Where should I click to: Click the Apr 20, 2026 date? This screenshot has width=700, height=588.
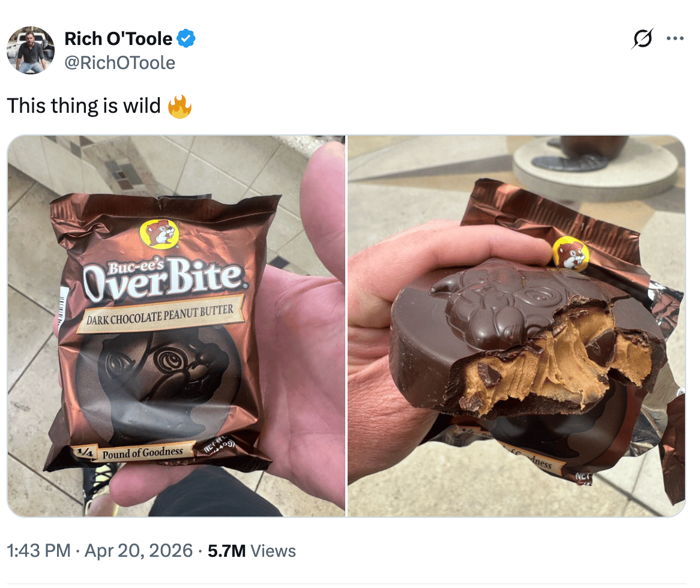tap(139, 550)
